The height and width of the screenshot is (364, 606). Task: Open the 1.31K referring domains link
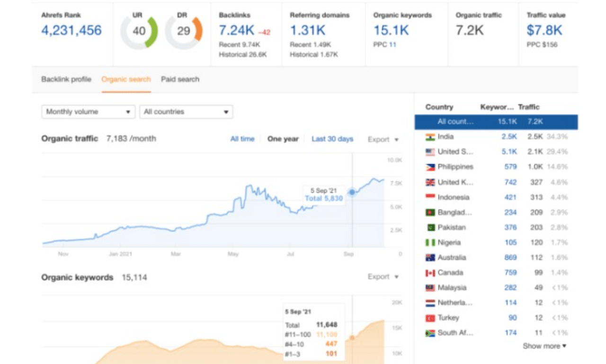pos(307,31)
